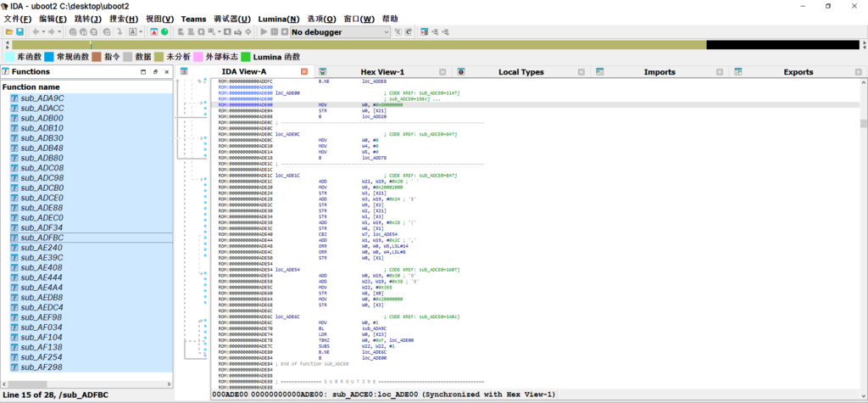868x403 pixels.
Task: Click the Jump forward arrow icon
Action: (52, 32)
